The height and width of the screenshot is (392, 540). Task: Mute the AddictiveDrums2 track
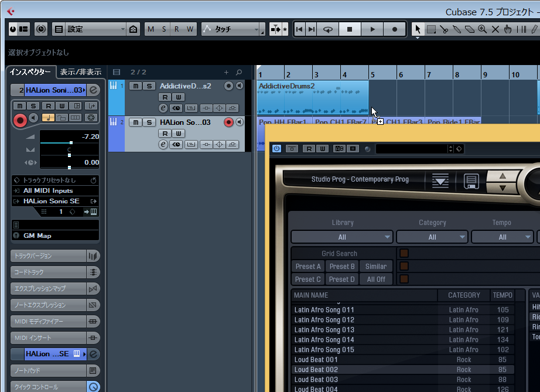(x=136, y=86)
